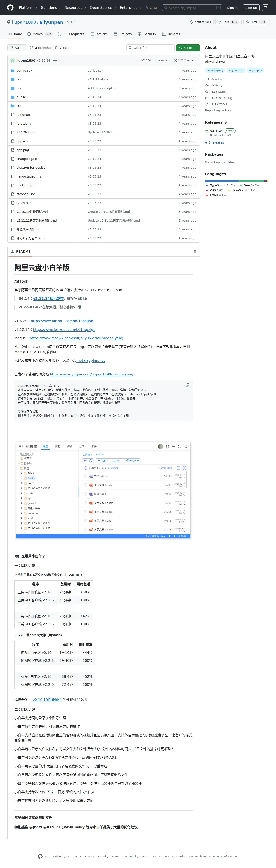This screenshot has width=276, height=868.
Task: Open the Code tab
Action: [15, 34]
